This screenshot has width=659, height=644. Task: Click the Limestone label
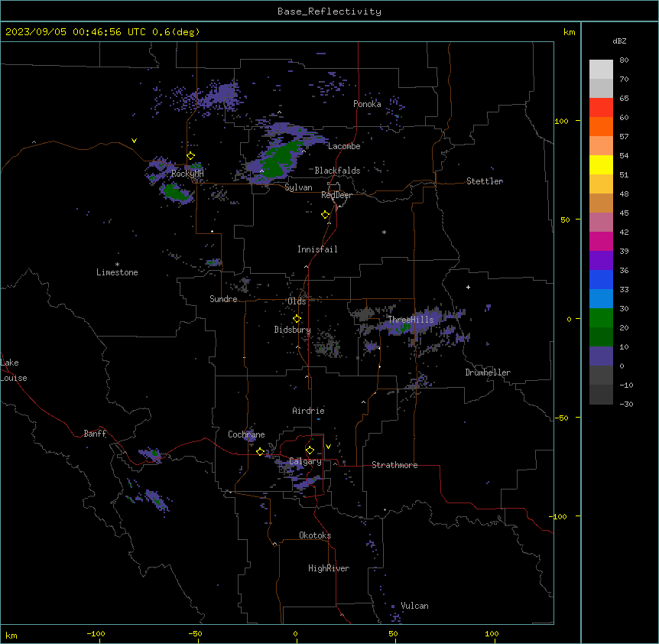point(117,272)
